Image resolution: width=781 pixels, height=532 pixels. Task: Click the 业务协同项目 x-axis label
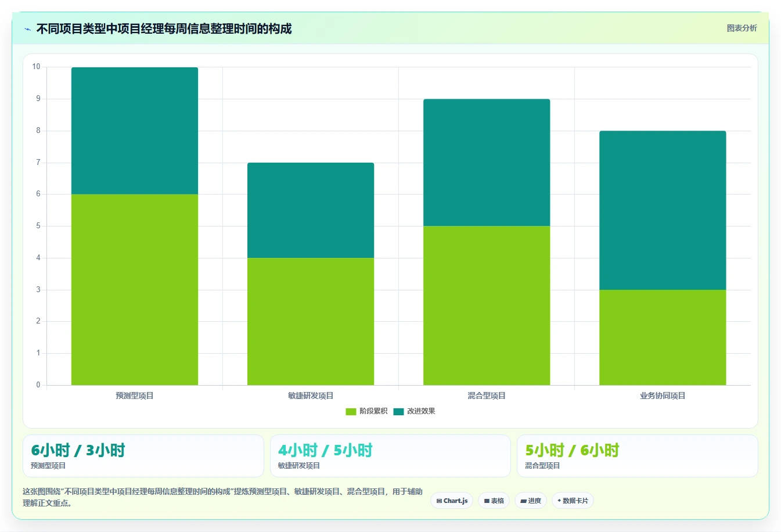coord(663,396)
